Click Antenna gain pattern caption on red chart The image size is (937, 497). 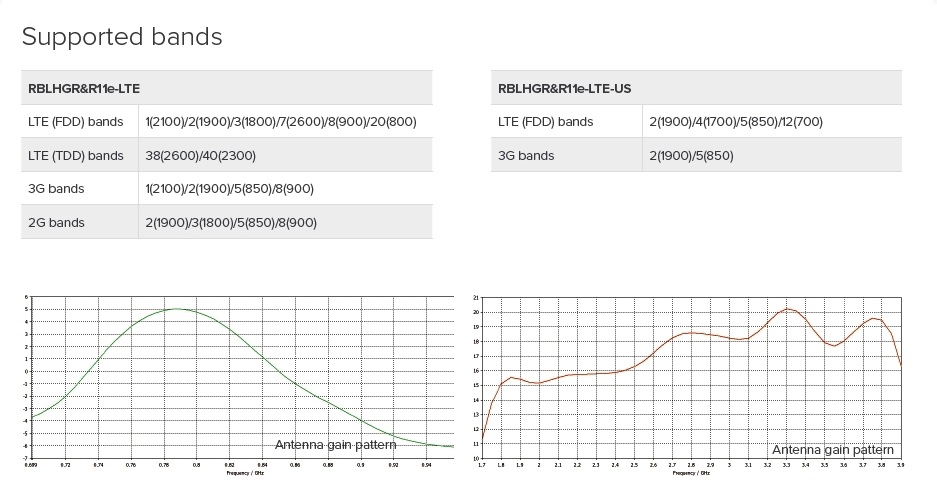[x=832, y=450]
